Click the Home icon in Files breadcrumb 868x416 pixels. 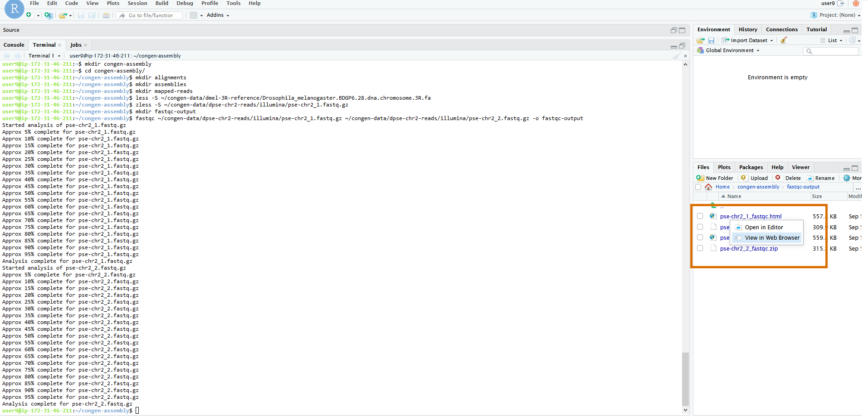click(x=708, y=187)
